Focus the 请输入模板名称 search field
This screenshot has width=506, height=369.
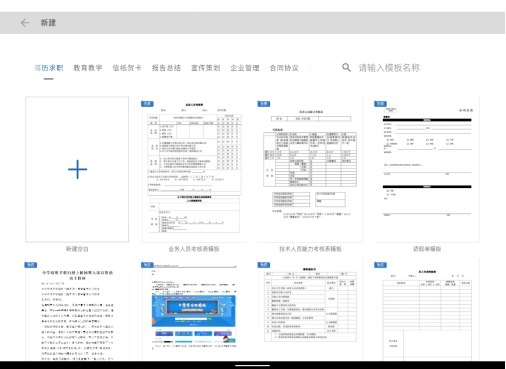pyautogui.click(x=389, y=68)
